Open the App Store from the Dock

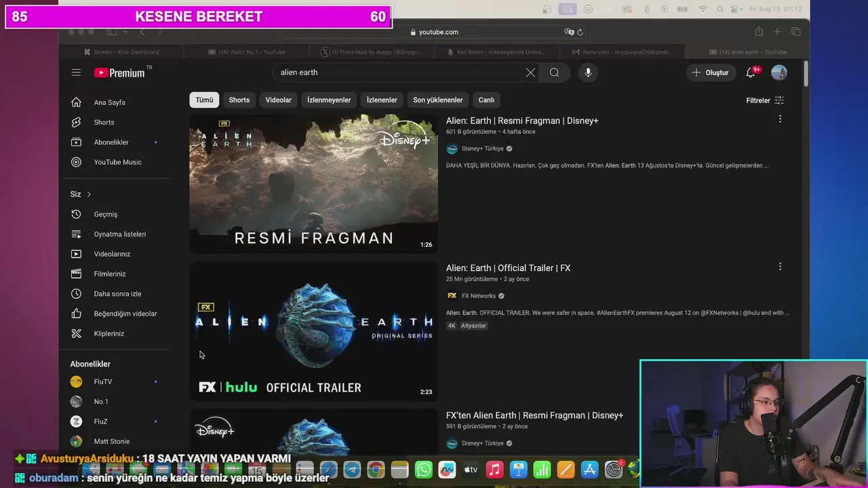(589, 470)
